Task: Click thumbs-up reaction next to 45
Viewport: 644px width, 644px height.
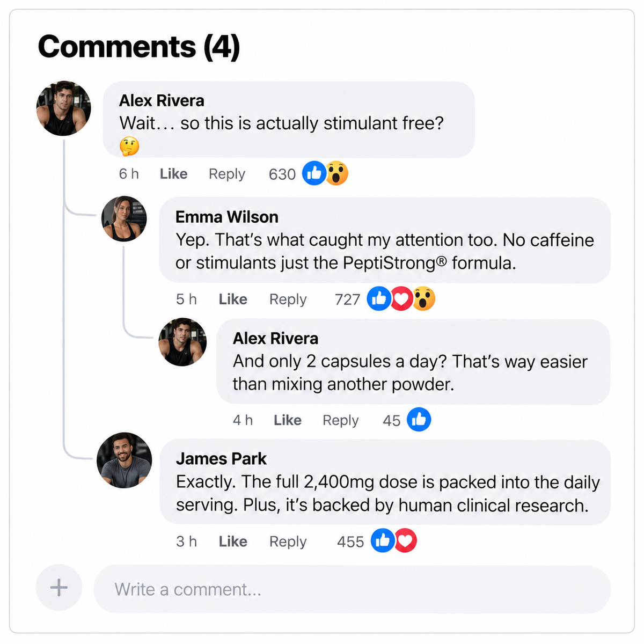Action: (419, 420)
